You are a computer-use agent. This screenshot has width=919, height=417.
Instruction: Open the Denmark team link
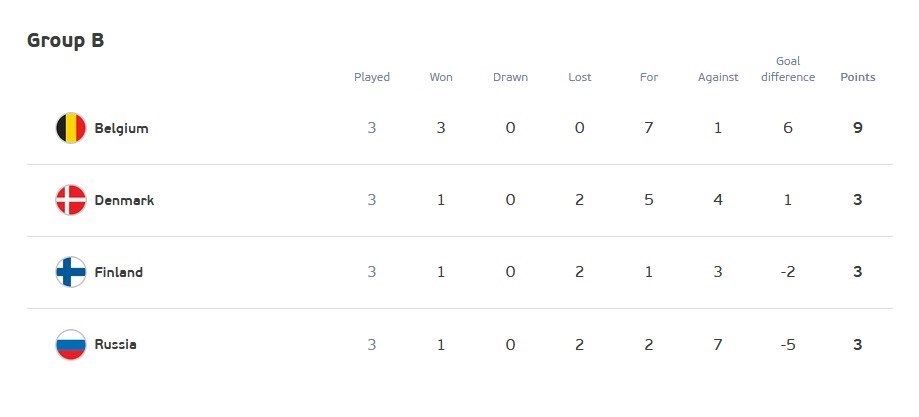point(124,200)
